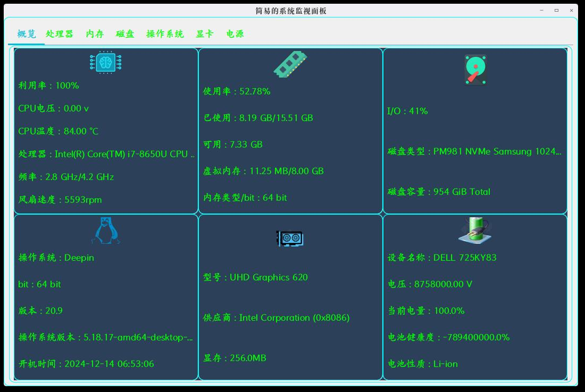Click the text 版本 : 20.9
This screenshot has height=392, width=585.
(x=40, y=311)
